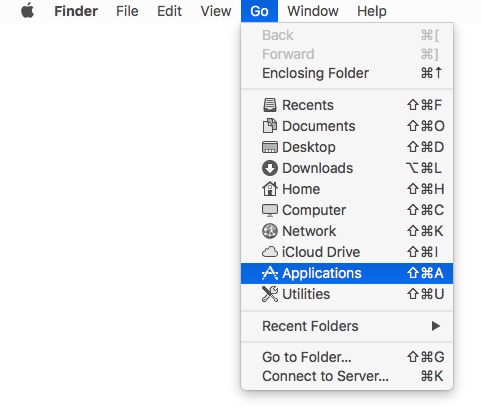
Task: Click the Recents tray icon
Action: pos(270,105)
